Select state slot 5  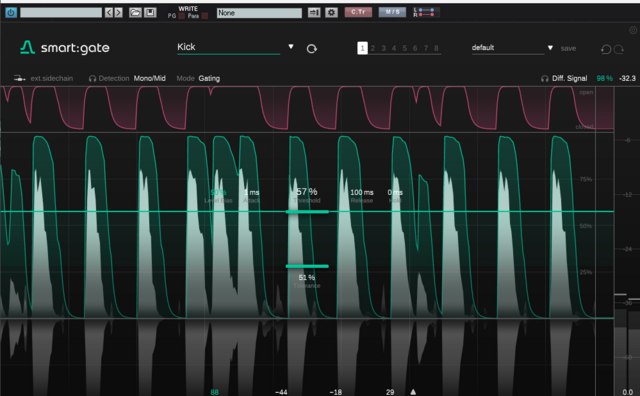click(404, 48)
